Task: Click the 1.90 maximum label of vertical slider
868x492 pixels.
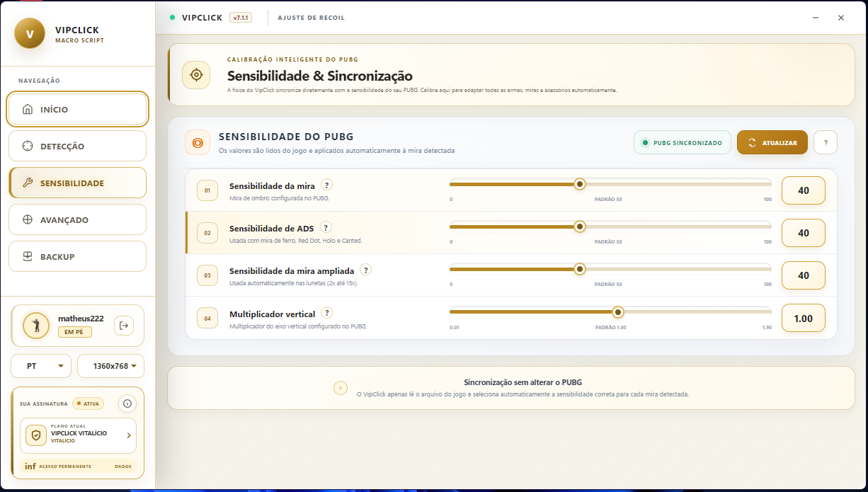Action: pos(767,328)
